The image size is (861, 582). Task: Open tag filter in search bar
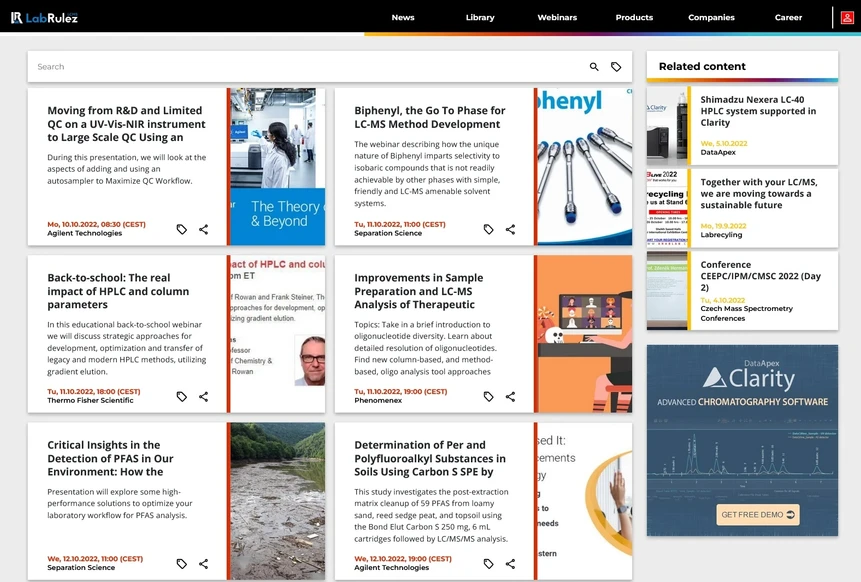pyautogui.click(x=616, y=67)
